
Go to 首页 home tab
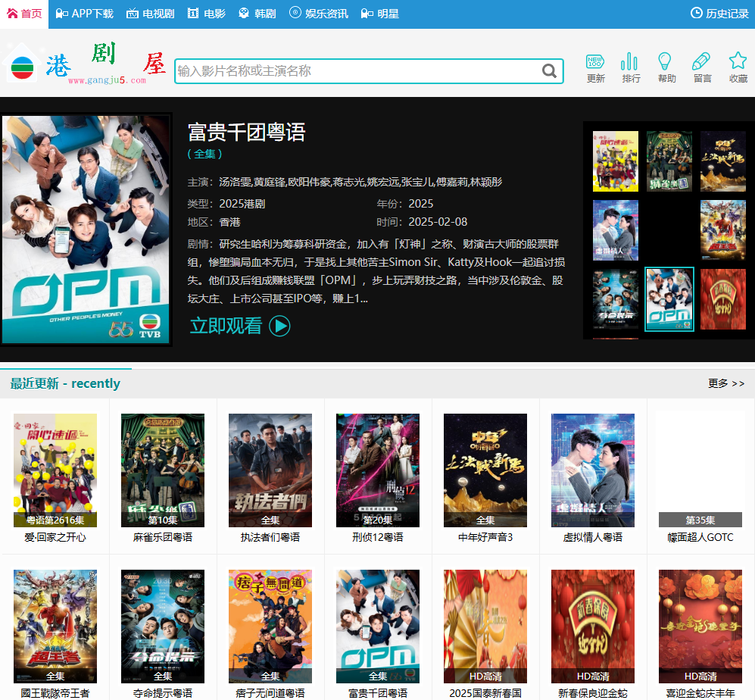(x=24, y=14)
